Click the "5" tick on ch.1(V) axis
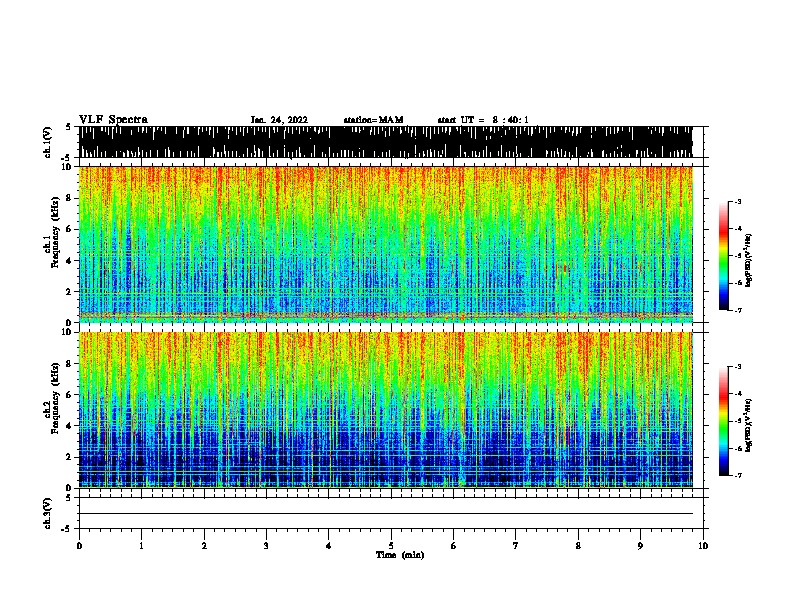The height and width of the screenshot is (612, 792). [x=68, y=127]
